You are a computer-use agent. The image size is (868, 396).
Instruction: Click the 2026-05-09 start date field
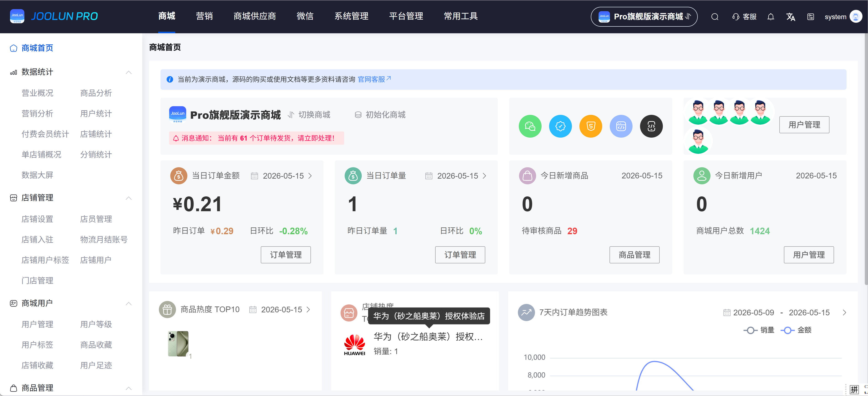pyautogui.click(x=754, y=313)
